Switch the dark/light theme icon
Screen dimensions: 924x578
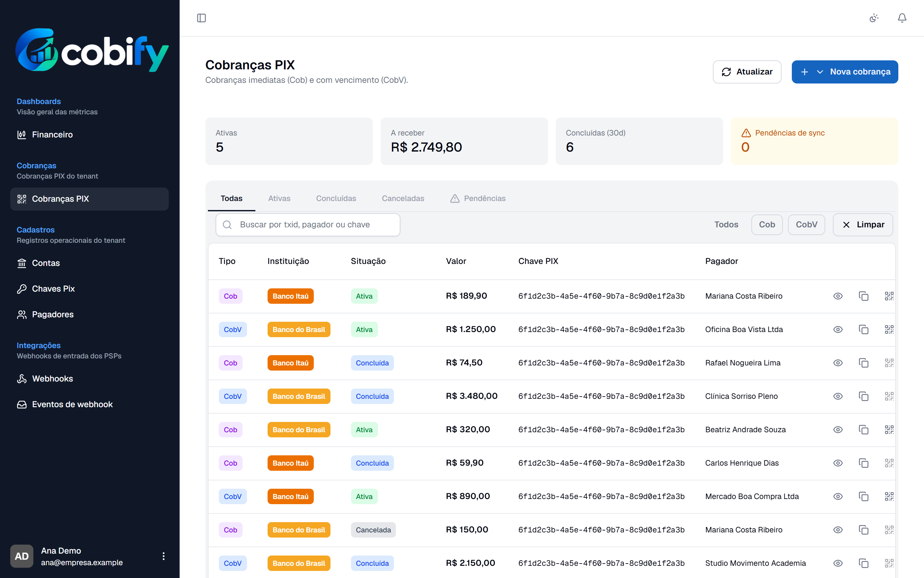(874, 18)
